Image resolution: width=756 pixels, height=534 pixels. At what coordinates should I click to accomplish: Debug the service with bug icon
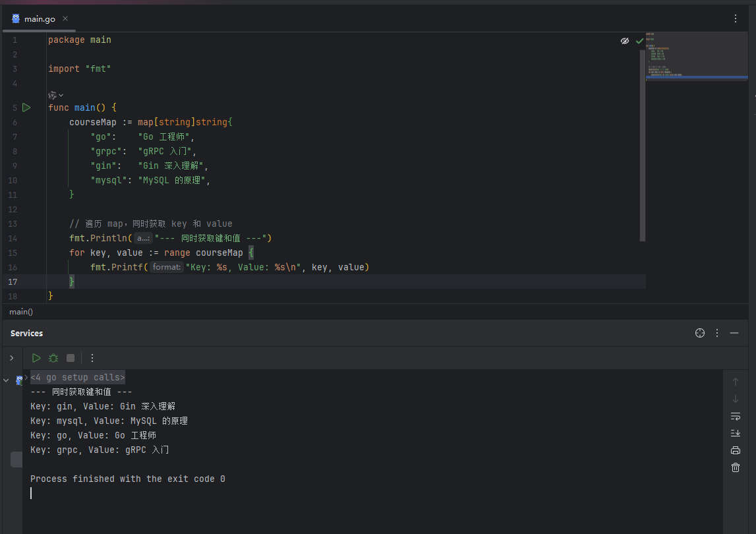(x=53, y=358)
